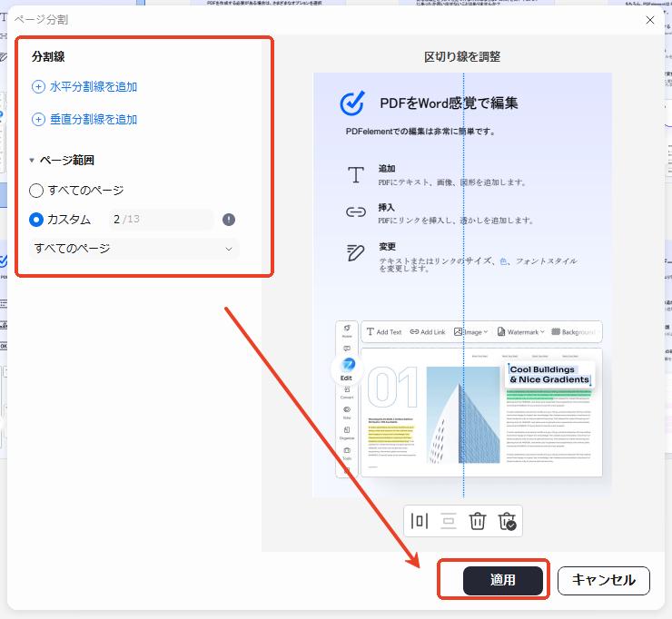Collapse the ページ範囲 section
Screen dimensions: 672x619
pyautogui.click(x=32, y=161)
